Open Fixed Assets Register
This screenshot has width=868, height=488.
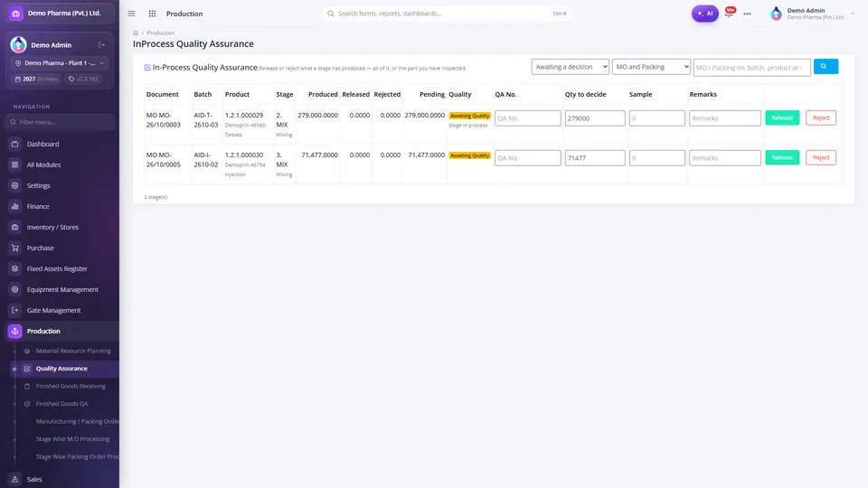click(60, 268)
